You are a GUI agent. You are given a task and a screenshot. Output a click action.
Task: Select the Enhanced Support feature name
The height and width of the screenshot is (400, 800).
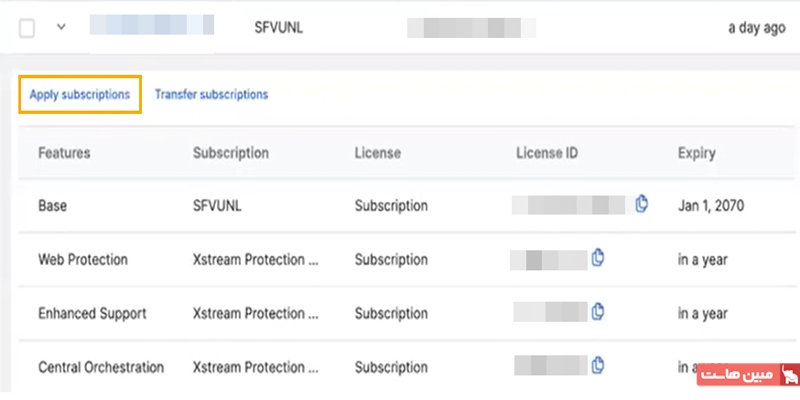(x=92, y=314)
